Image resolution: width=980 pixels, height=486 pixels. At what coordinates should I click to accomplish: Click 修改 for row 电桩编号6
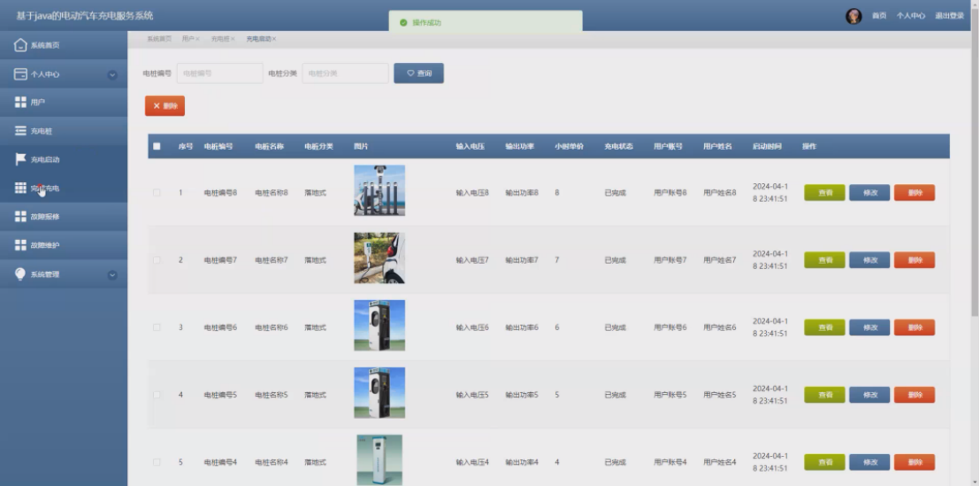point(869,328)
